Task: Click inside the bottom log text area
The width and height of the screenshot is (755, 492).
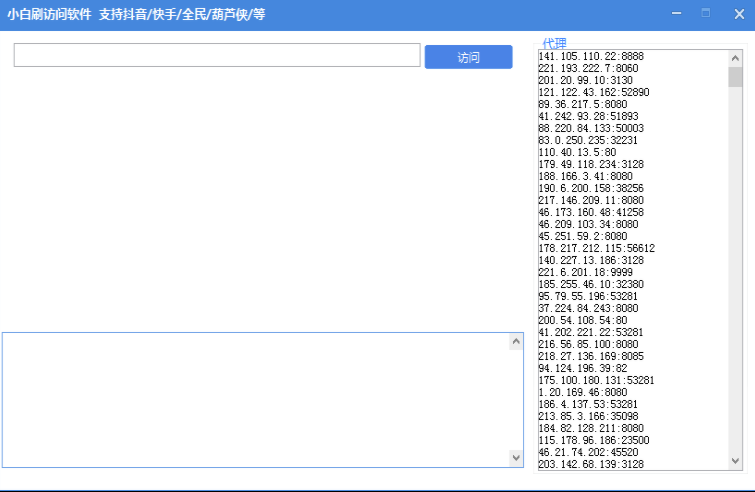Action: (255, 400)
